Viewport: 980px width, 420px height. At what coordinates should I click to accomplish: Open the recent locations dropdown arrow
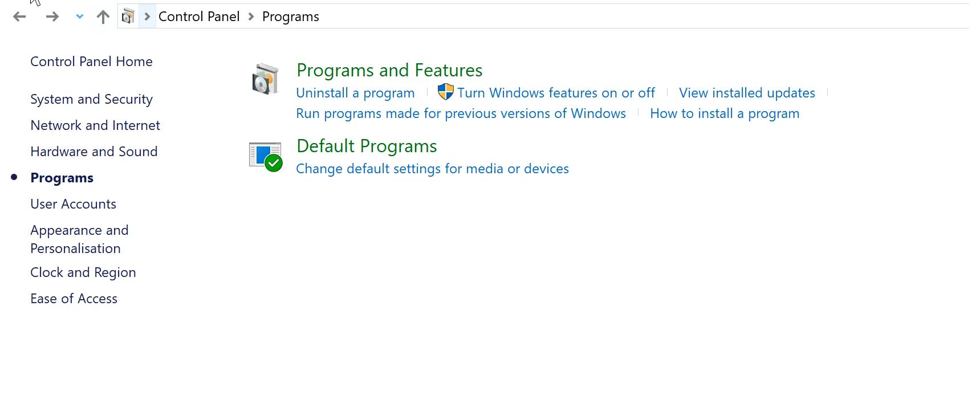click(x=80, y=17)
